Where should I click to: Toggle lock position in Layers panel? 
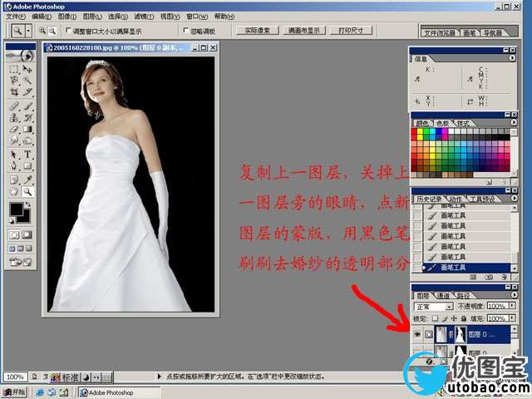coord(454,318)
